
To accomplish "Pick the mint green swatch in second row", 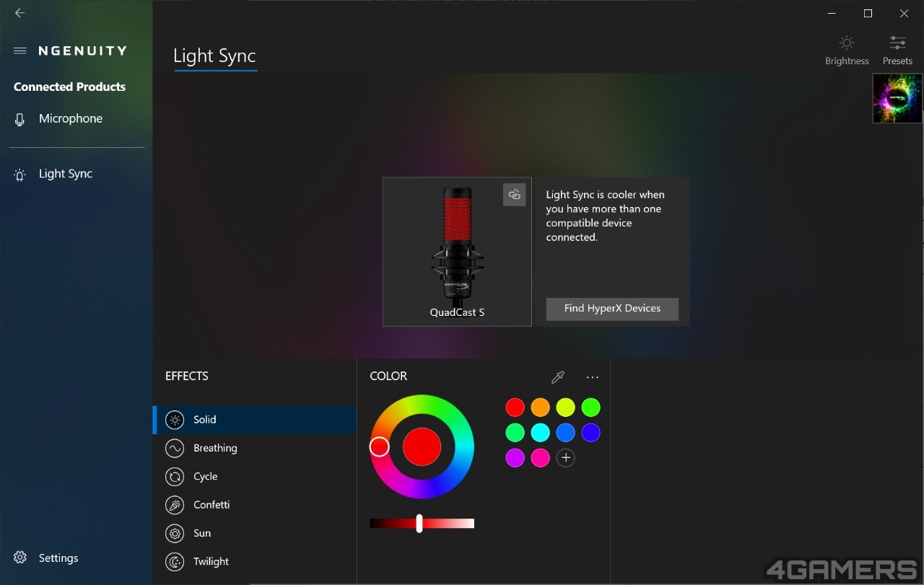I will point(515,433).
